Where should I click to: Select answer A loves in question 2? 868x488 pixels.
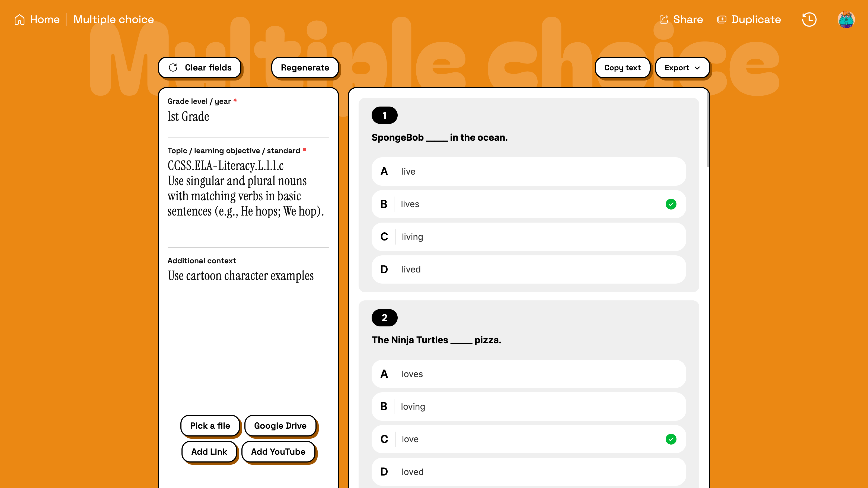pos(528,374)
